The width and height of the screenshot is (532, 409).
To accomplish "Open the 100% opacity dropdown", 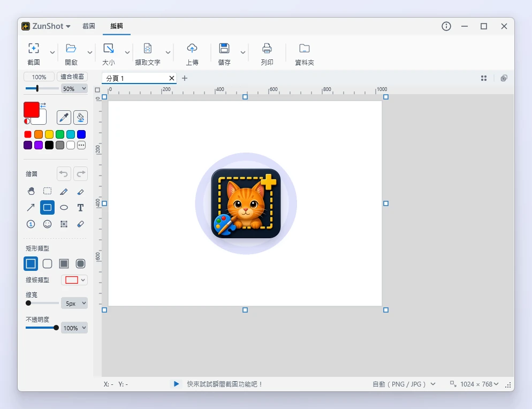I will pyautogui.click(x=74, y=328).
